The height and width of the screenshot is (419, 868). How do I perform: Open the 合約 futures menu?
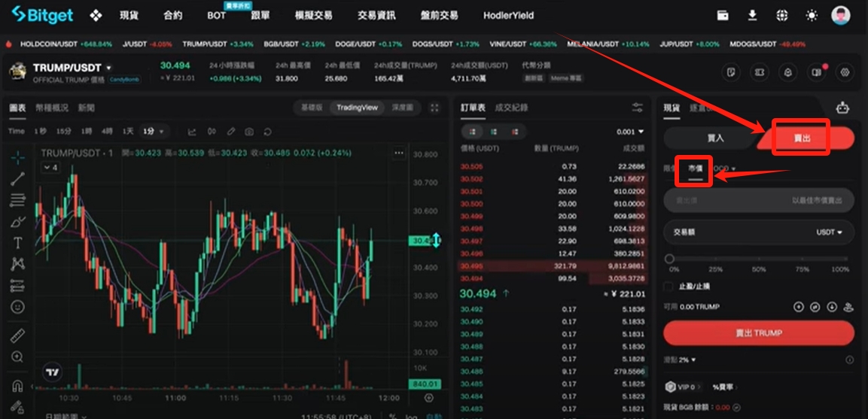[172, 16]
